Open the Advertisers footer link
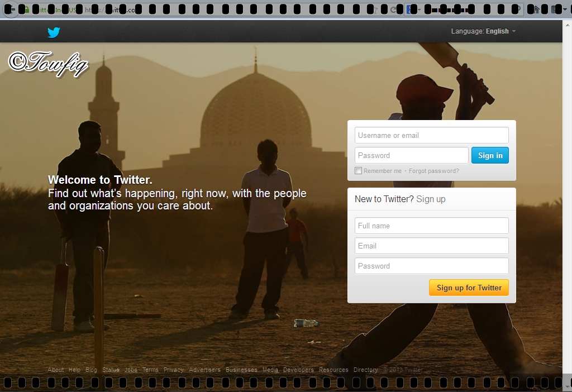This screenshot has height=392, width=572. point(204,370)
